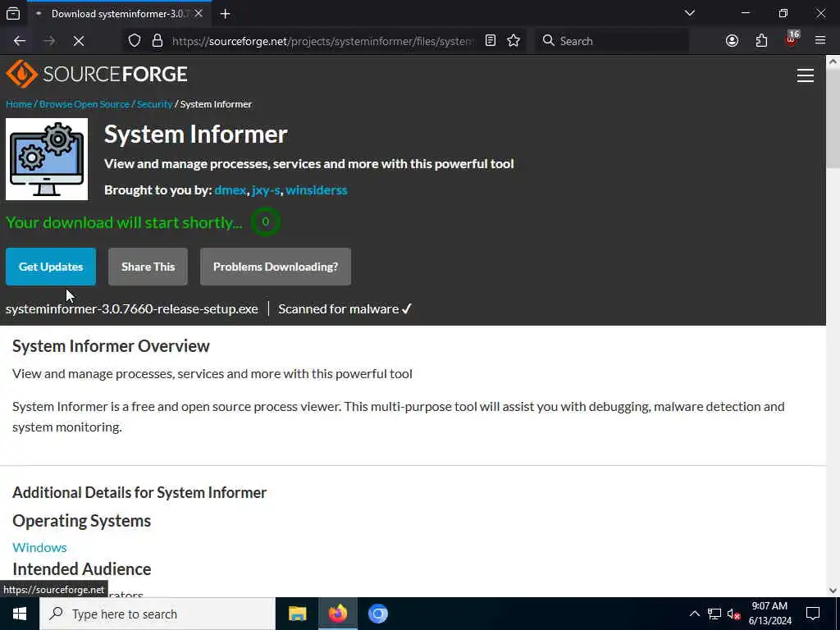Open the Browse Open Source breadcrumb

tap(84, 104)
